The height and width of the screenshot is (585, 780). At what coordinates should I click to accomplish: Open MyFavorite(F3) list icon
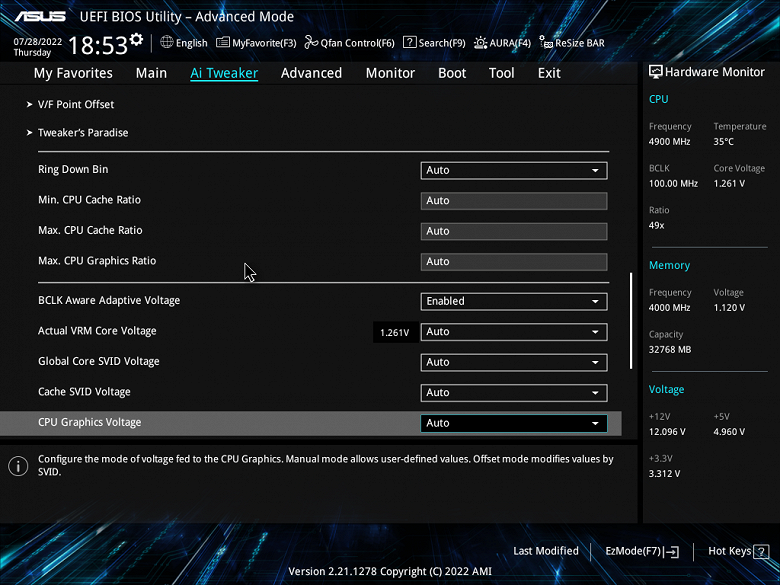[x=222, y=42]
